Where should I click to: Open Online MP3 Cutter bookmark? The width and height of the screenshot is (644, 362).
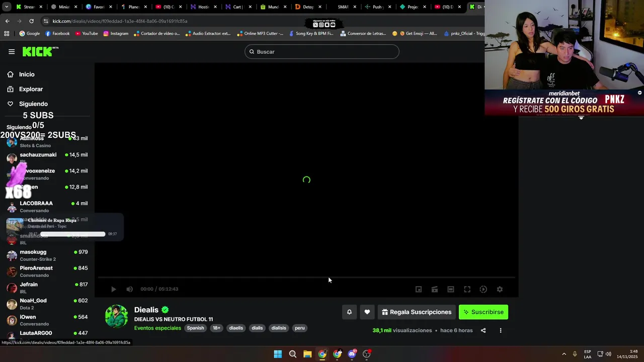tap(260, 34)
